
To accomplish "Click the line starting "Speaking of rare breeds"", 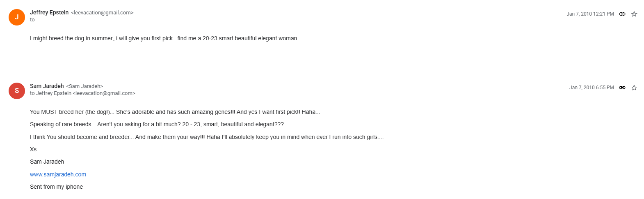I will pos(157,124).
